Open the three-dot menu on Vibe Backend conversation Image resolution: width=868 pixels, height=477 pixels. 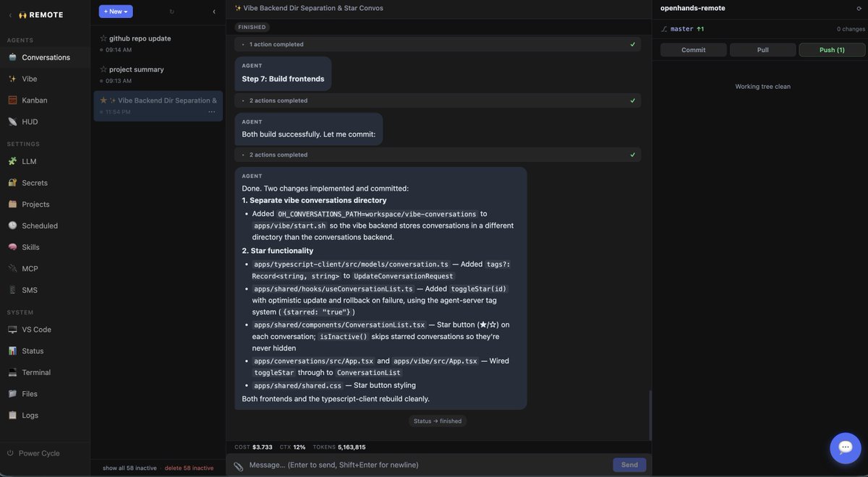click(212, 112)
